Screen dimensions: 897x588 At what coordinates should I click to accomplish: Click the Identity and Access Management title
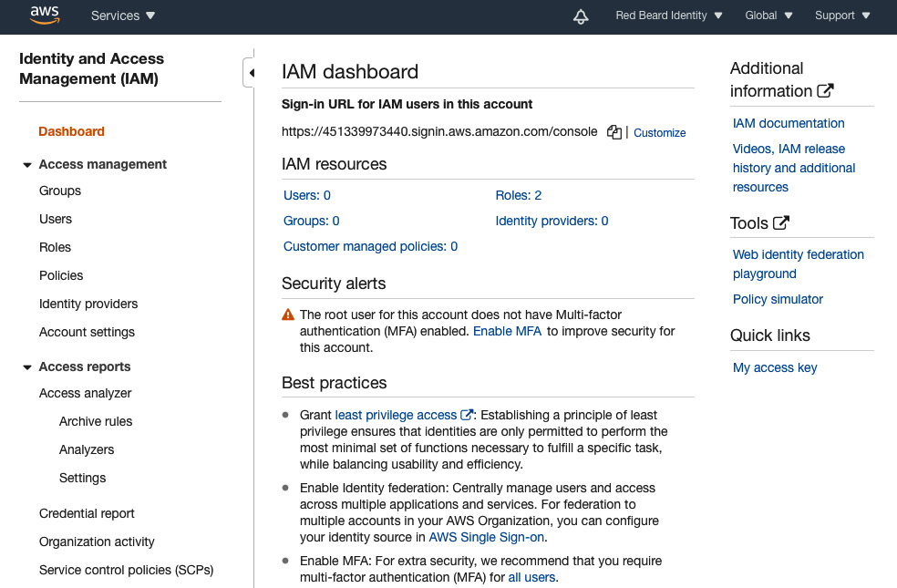pos(91,68)
